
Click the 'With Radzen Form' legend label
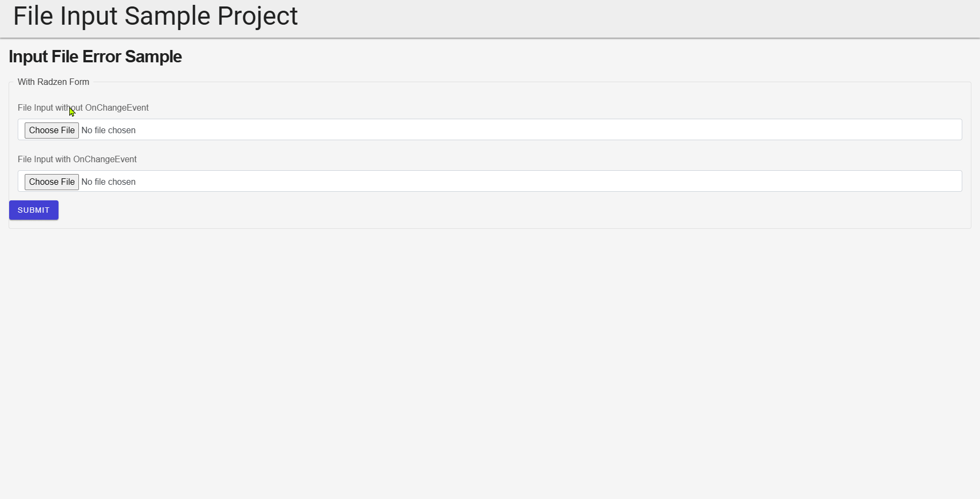(x=53, y=82)
